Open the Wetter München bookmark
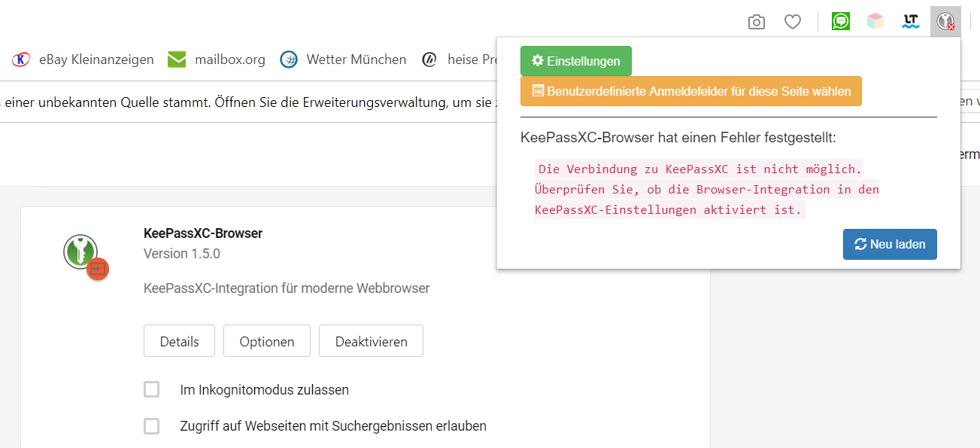Image resolution: width=980 pixels, height=448 pixels. [x=343, y=59]
